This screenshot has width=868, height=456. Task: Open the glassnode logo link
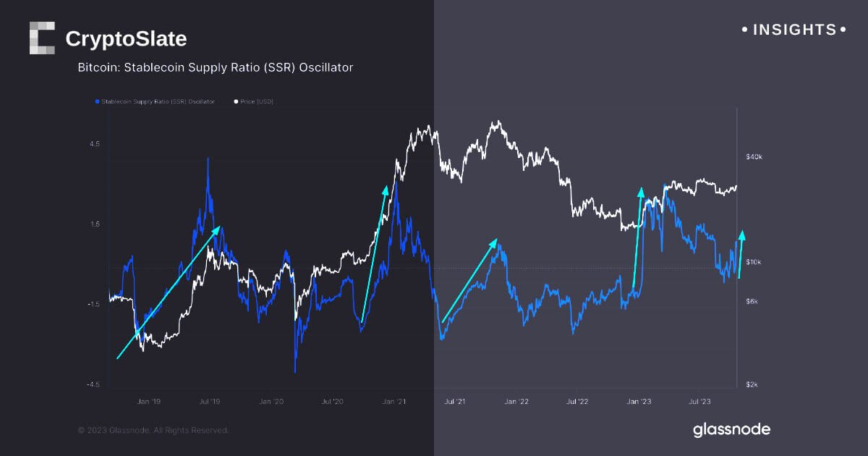point(731,430)
